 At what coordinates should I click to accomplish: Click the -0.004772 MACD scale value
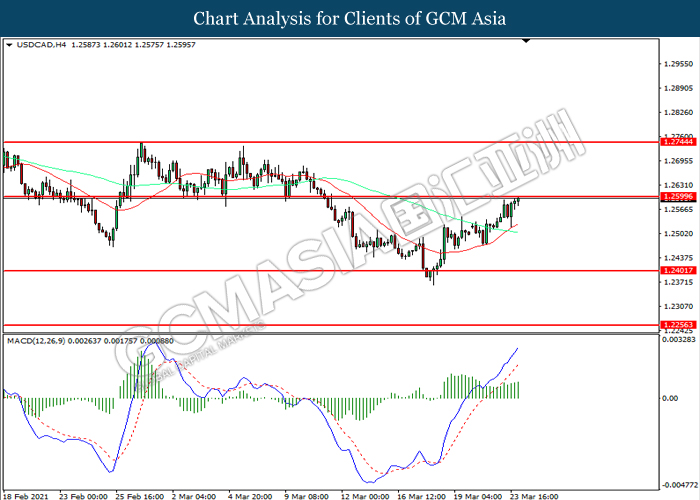[x=679, y=485]
